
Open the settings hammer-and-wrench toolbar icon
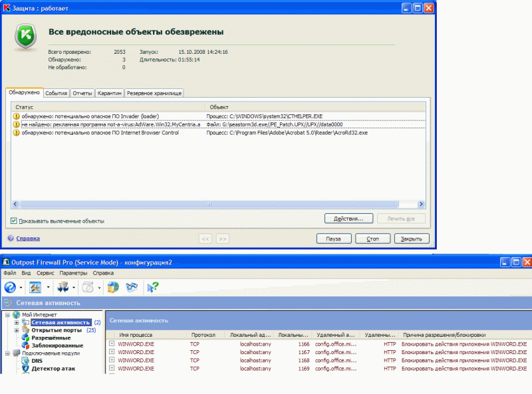tap(35, 288)
